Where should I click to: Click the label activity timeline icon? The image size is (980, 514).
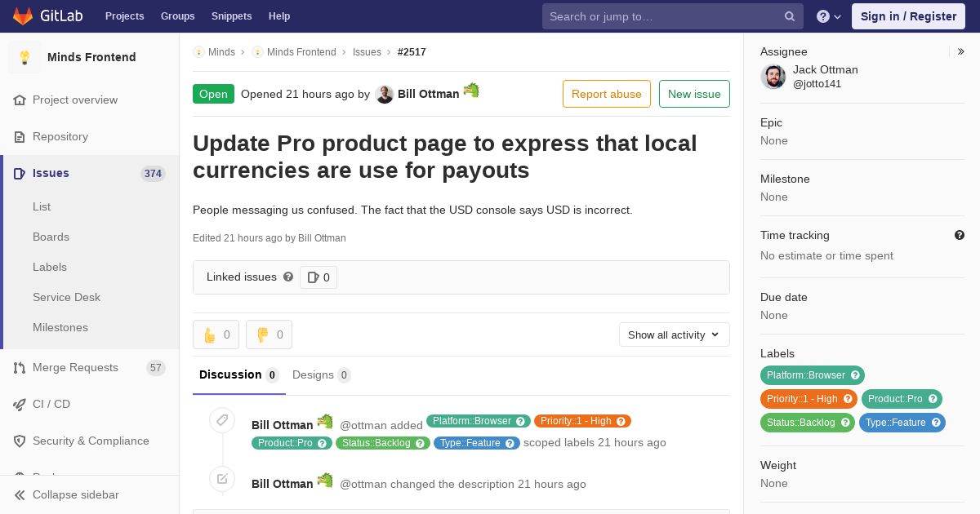(x=222, y=421)
